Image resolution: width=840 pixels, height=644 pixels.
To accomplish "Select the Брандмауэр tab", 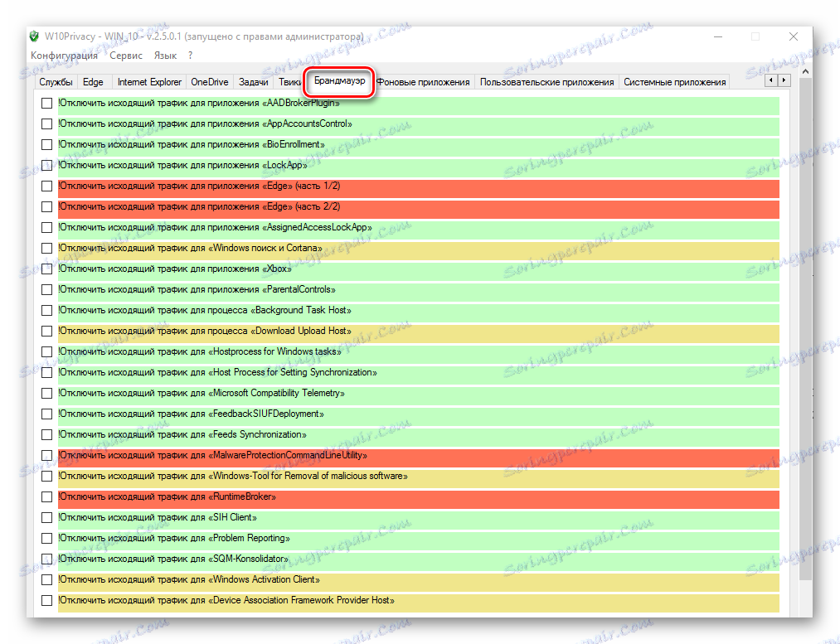I will (340, 81).
